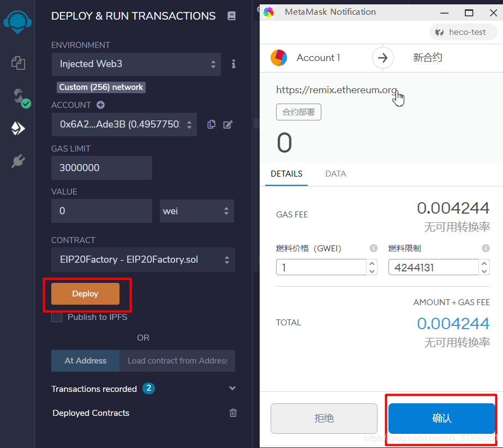This screenshot has height=448, width=503.
Task: Click the sign message edit icon
Action: tap(227, 124)
